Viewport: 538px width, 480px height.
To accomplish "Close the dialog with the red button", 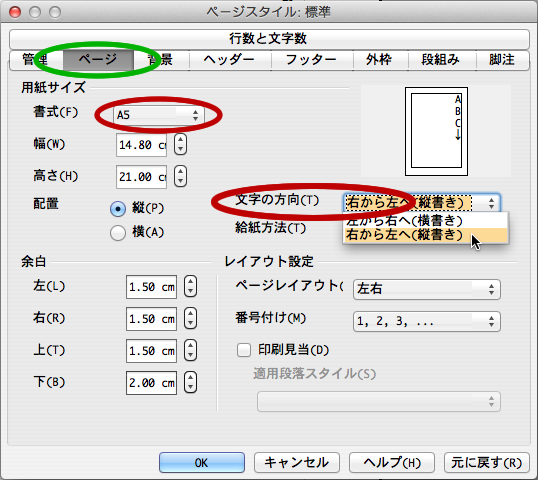I will click(15, 12).
